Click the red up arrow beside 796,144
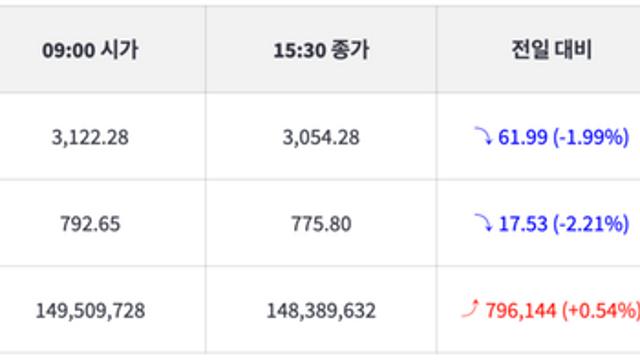The width and height of the screenshot is (640, 360). pos(470,309)
